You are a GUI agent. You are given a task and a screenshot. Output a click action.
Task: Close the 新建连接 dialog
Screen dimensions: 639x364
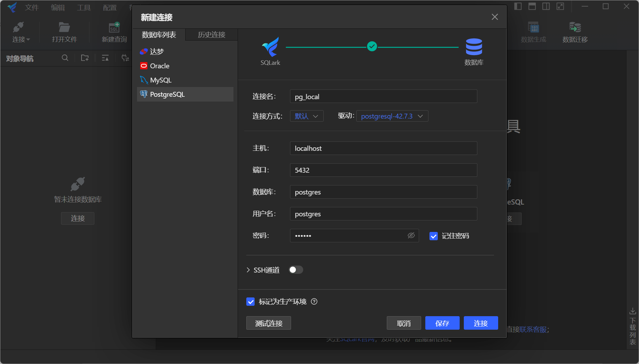[495, 17]
